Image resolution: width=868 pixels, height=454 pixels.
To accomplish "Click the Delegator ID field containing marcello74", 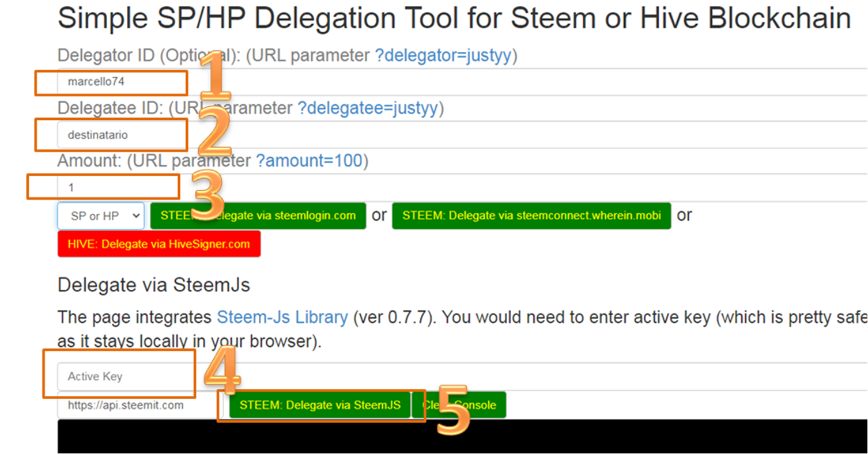I will 462,82.
